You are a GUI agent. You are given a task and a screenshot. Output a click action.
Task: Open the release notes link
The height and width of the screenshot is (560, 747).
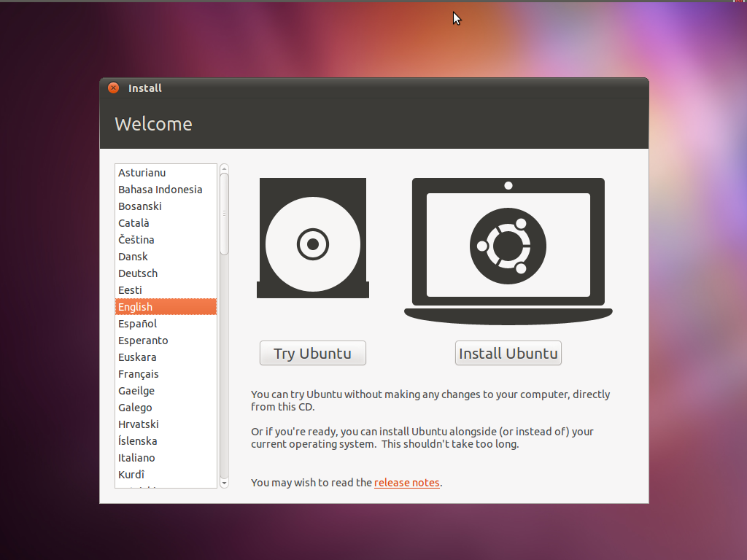[407, 483]
